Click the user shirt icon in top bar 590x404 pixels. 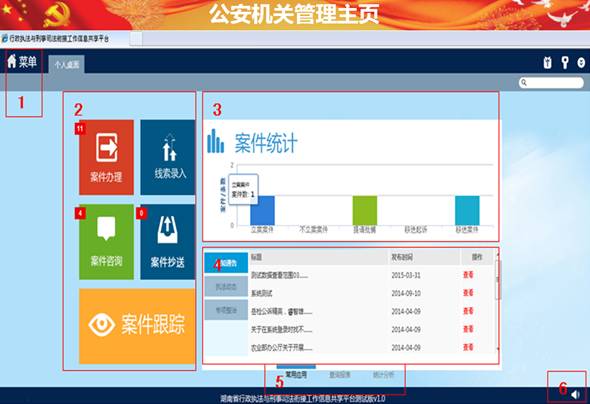(547, 62)
